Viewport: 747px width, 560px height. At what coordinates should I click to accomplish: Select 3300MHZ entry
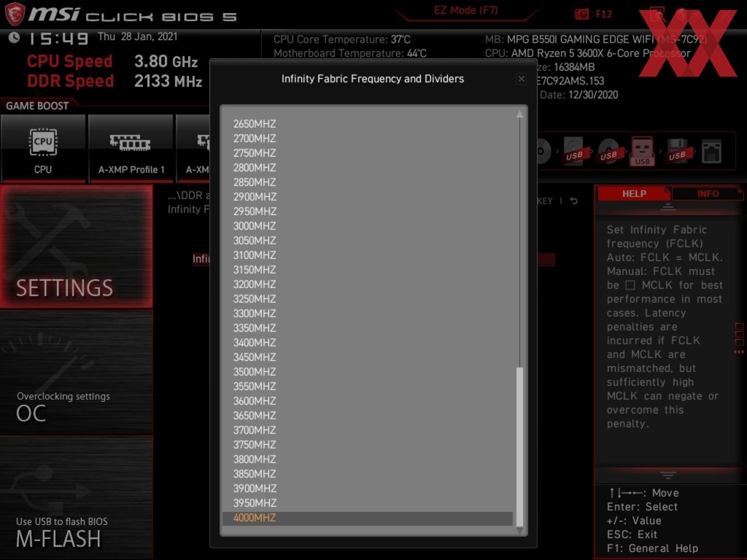pyautogui.click(x=254, y=313)
